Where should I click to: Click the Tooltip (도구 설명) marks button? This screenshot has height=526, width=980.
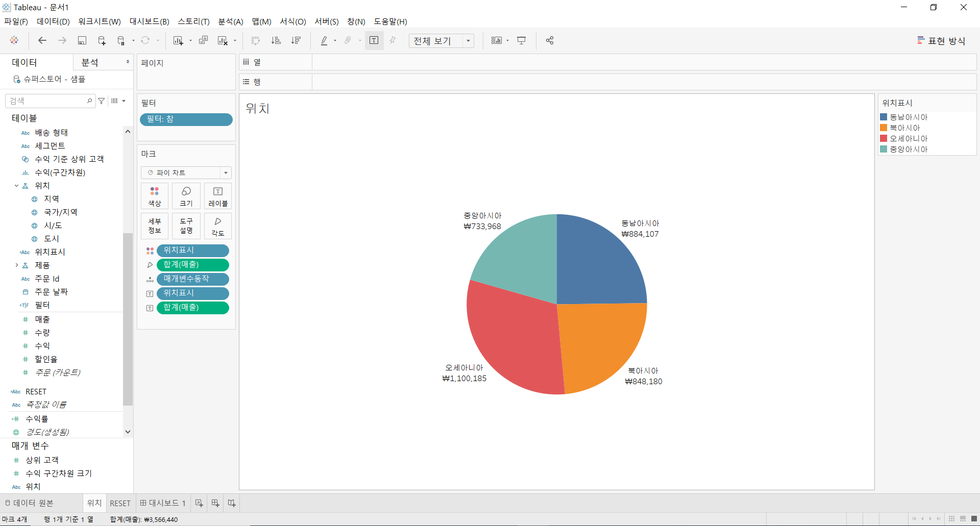(x=186, y=226)
